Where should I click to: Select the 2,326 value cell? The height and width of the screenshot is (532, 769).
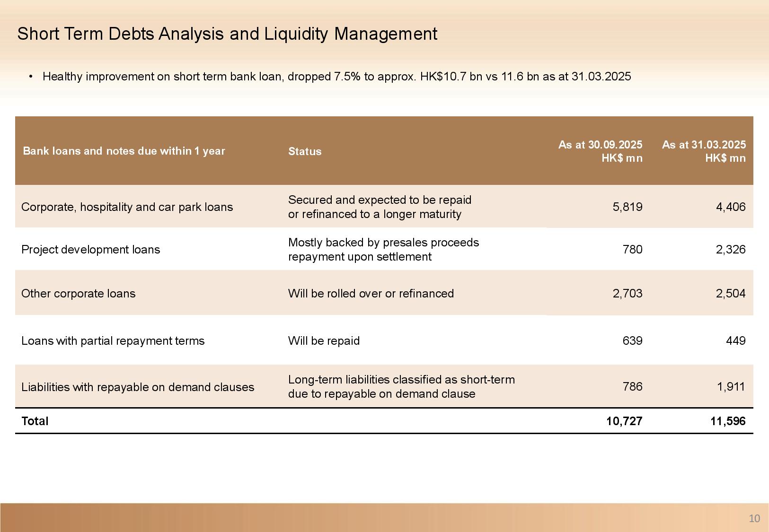[730, 250]
